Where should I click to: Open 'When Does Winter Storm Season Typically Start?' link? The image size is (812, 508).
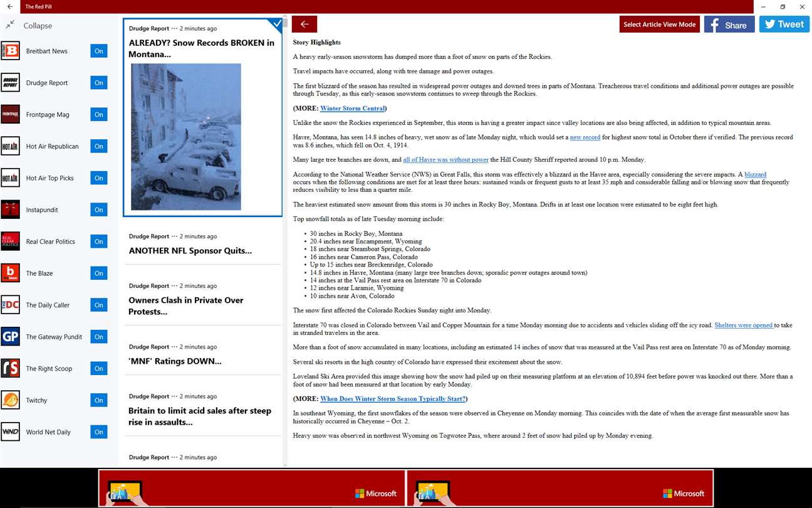[x=393, y=399]
